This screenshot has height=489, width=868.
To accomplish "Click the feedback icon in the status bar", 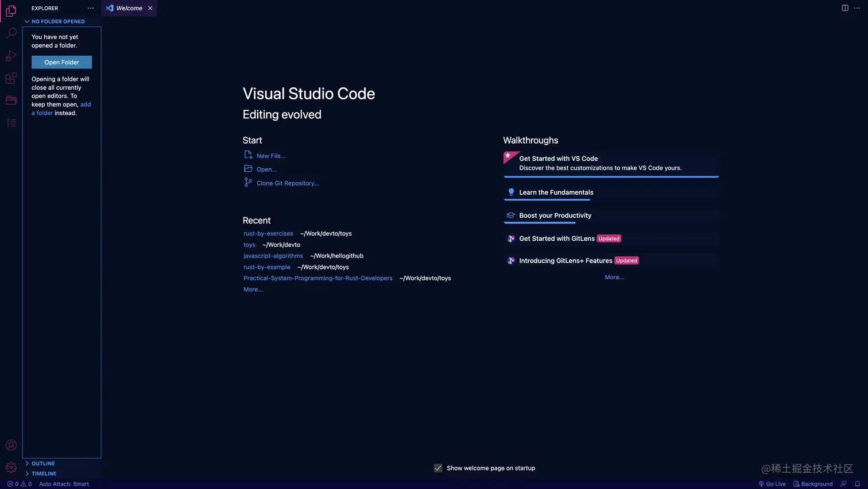I will [x=844, y=484].
